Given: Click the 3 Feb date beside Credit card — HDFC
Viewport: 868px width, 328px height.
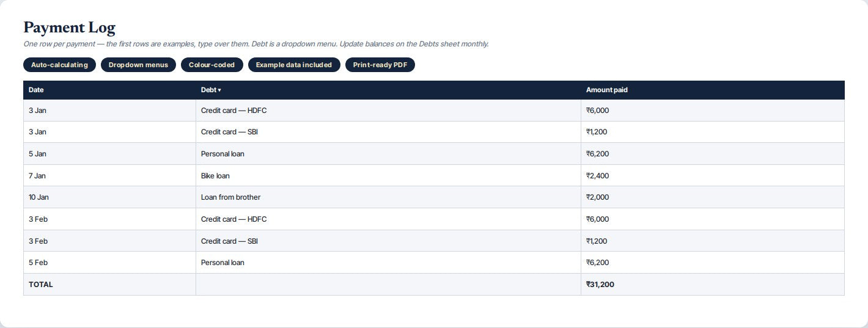Looking at the screenshot, I should 109,219.
